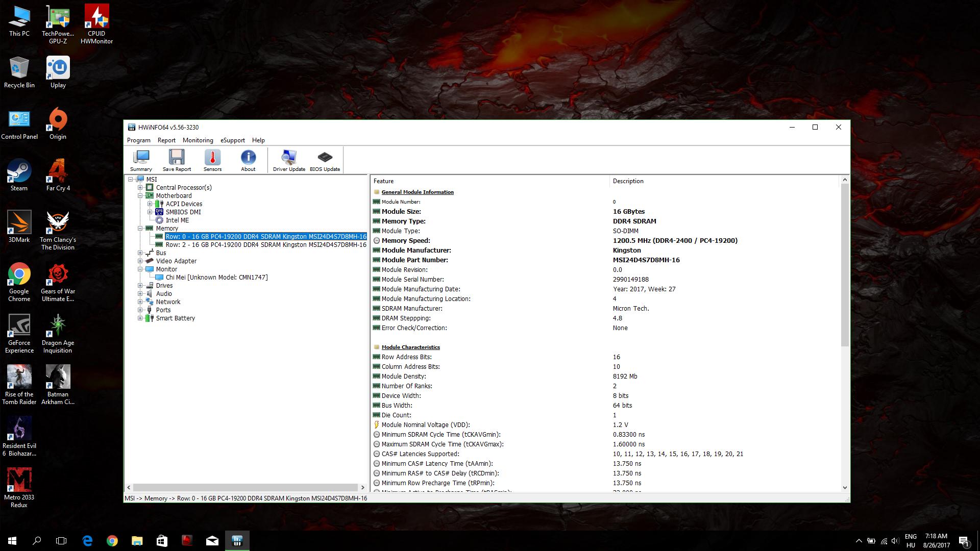980x551 pixels.
Task: Click the Description column header
Action: coord(725,181)
